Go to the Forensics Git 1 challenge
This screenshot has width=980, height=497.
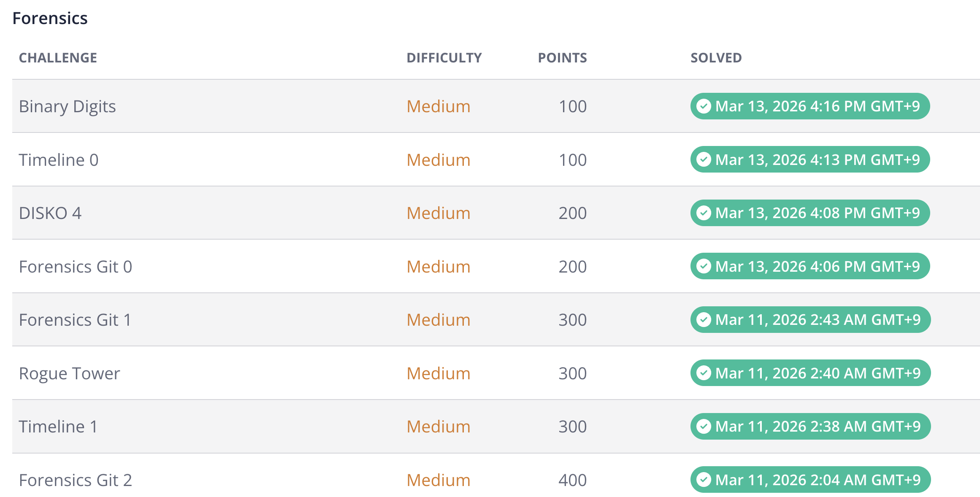pos(75,320)
